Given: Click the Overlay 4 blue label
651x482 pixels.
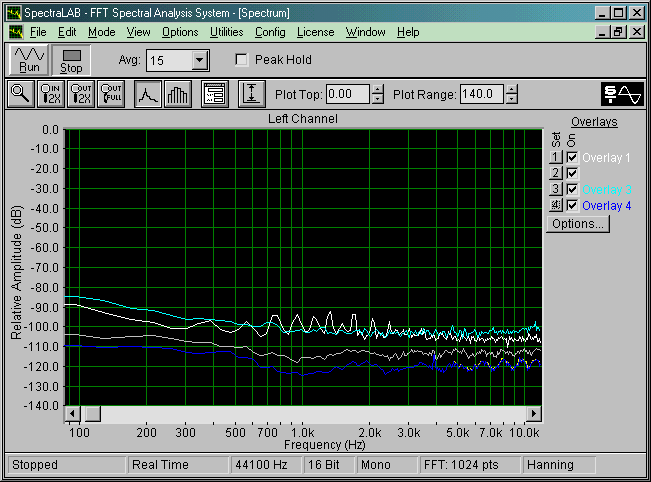Looking at the screenshot, I should click(607, 205).
